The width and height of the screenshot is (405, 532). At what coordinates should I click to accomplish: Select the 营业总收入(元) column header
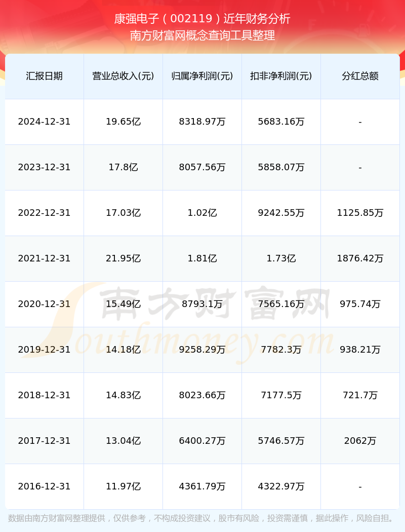click(x=124, y=76)
